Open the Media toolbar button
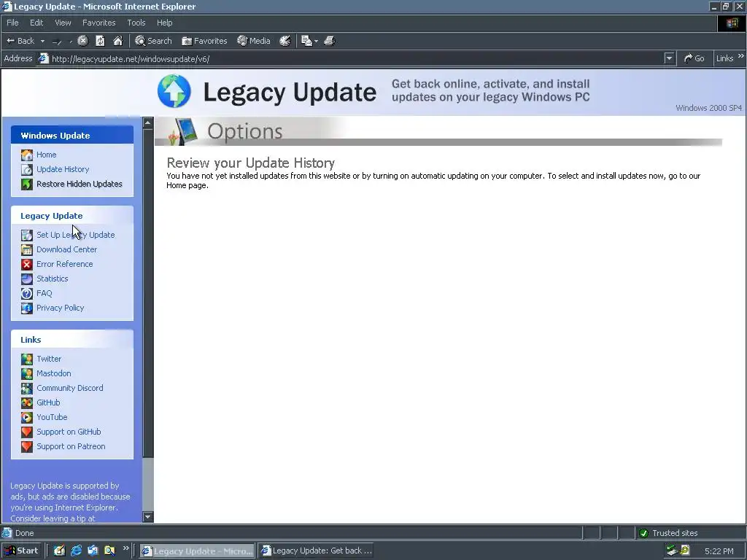This screenshot has height=560, width=747. click(254, 41)
